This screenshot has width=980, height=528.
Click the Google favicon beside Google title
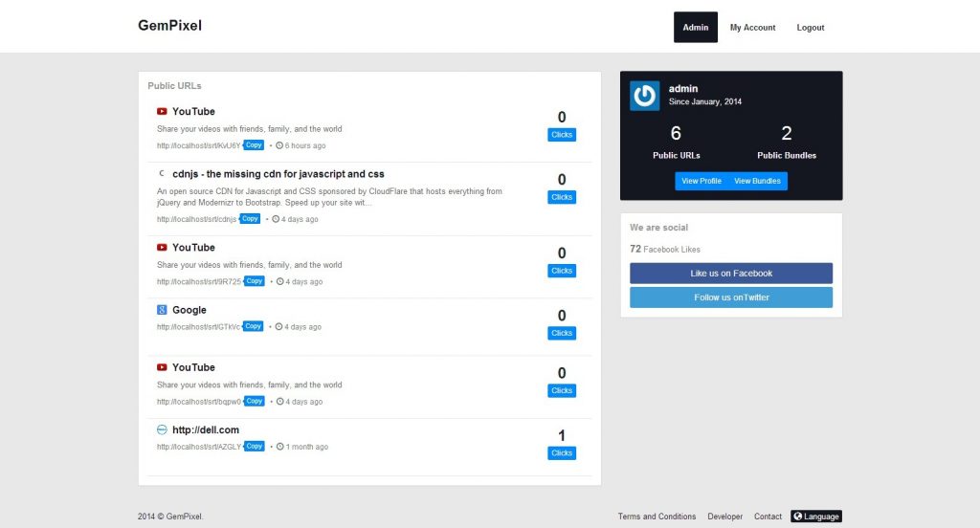tap(162, 310)
